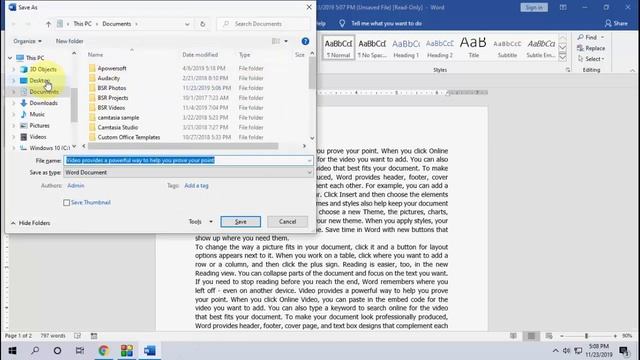Click the Admin author name

[x=76, y=186]
